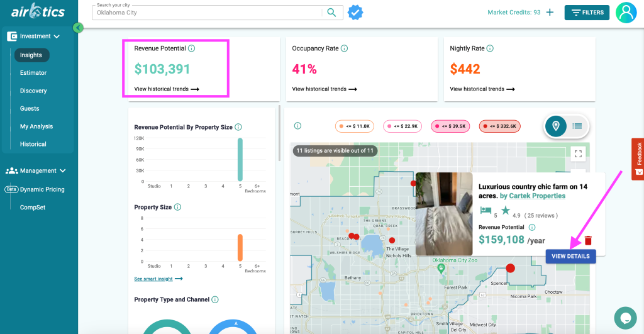This screenshot has width=644, height=334.
Task: Click the search magnifier icon
Action: point(331,13)
